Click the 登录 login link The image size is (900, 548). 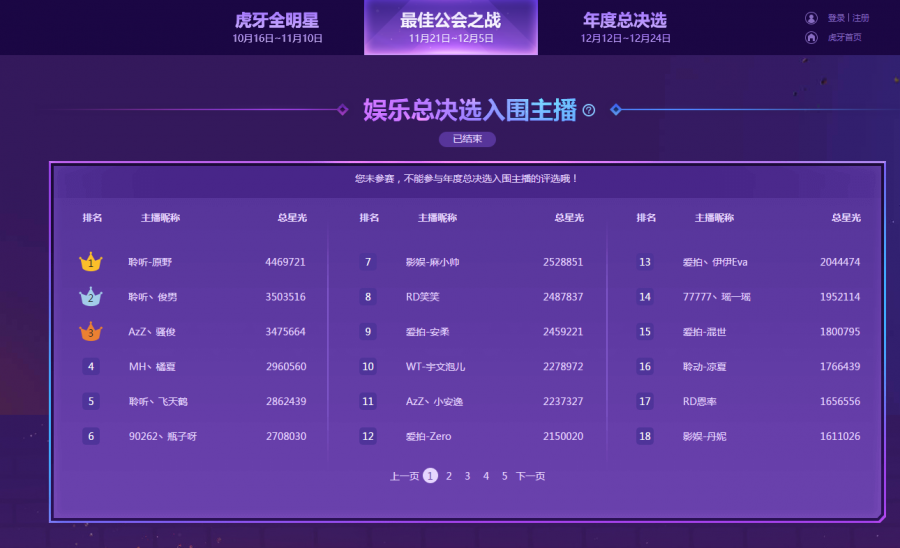tap(836, 18)
